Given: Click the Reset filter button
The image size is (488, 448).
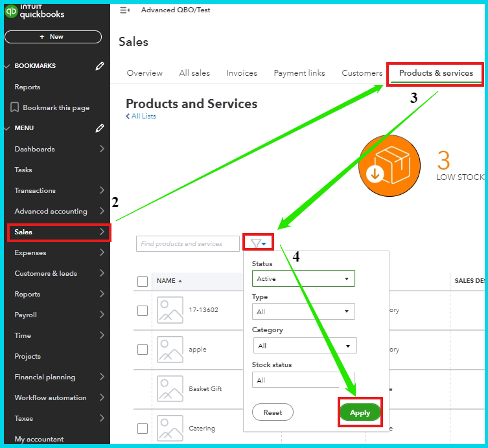Looking at the screenshot, I should pyautogui.click(x=273, y=412).
